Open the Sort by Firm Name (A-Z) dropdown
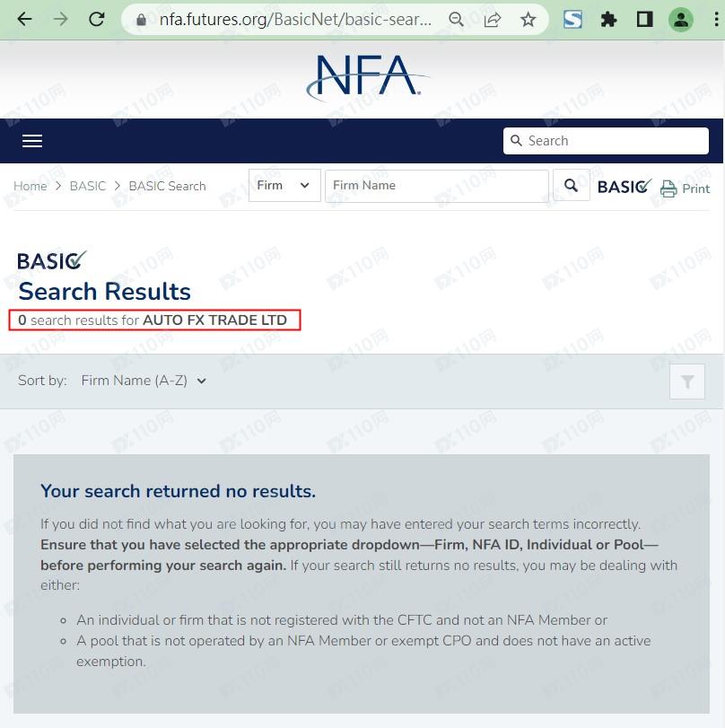This screenshot has height=728, width=725. (x=144, y=381)
